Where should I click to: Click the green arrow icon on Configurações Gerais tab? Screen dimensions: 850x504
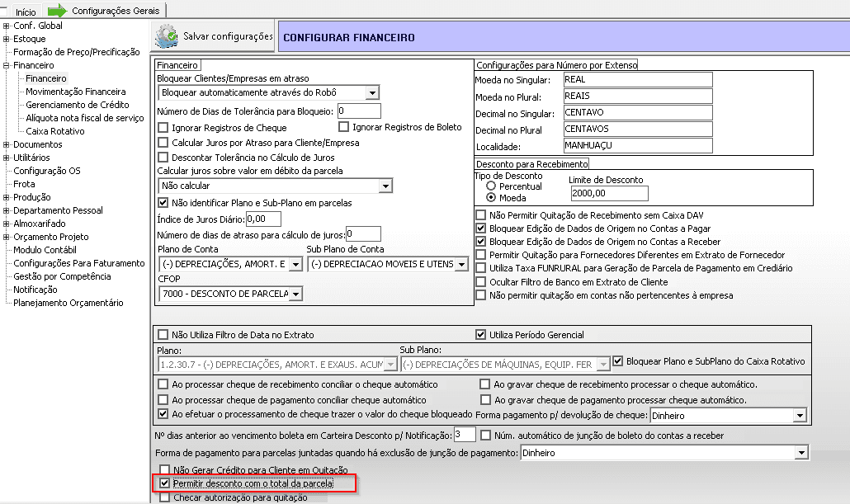pyautogui.click(x=58, y=10)
